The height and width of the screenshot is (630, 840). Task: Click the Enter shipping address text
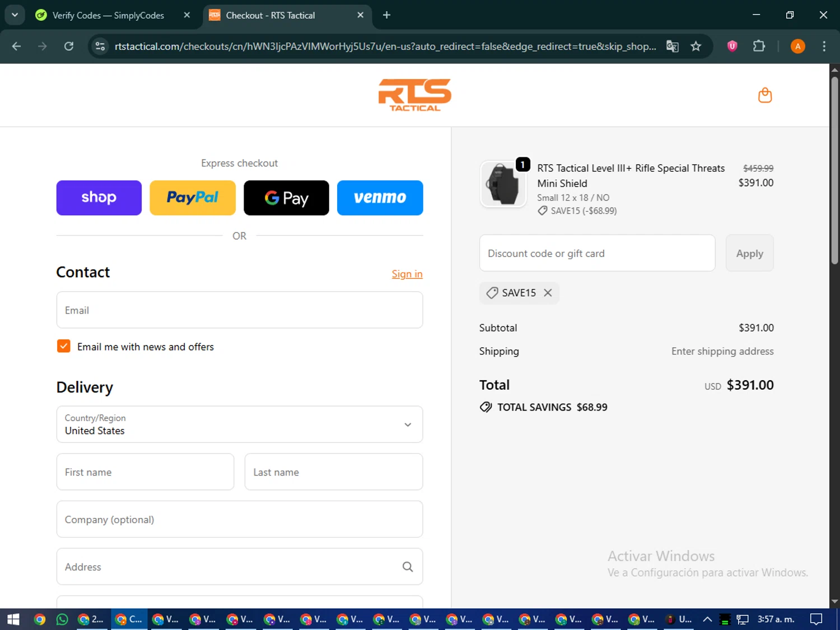coord(722,351)
